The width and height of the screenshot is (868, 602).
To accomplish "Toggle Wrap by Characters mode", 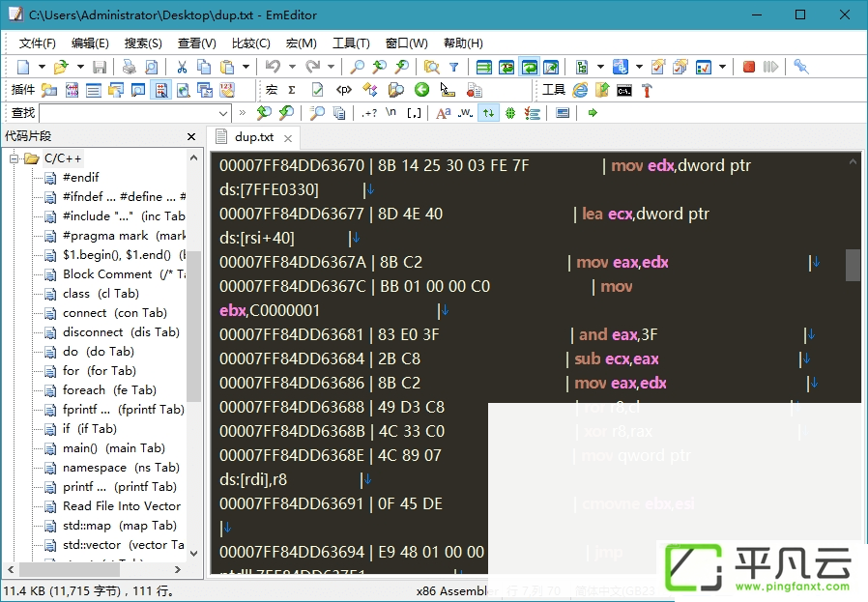I will 506,67.
